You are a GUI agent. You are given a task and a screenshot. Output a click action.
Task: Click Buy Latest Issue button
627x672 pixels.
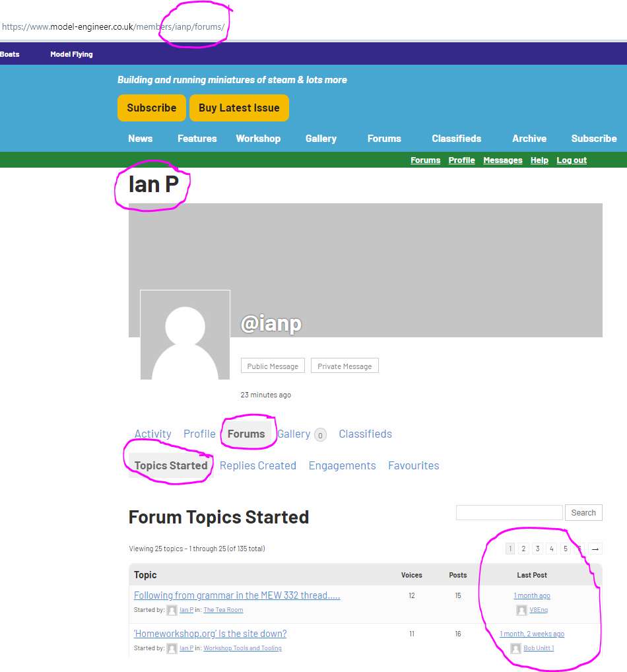tap(239, 108)
